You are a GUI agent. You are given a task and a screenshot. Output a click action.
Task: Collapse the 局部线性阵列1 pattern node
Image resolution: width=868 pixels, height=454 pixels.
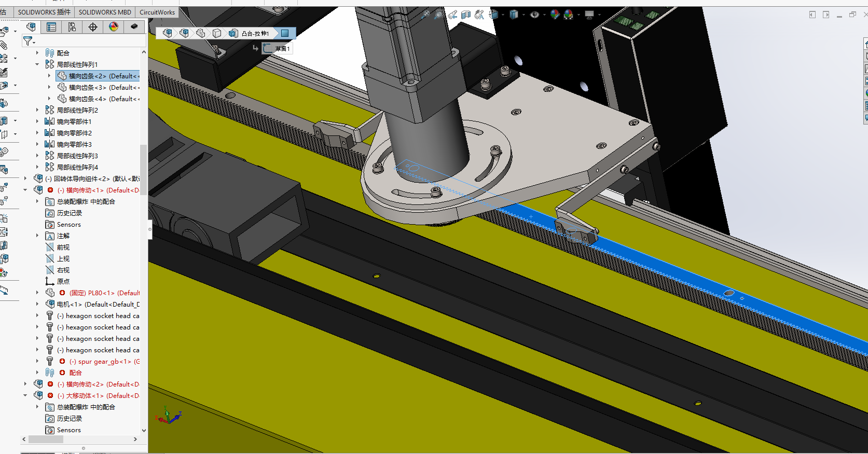point(37,64)
